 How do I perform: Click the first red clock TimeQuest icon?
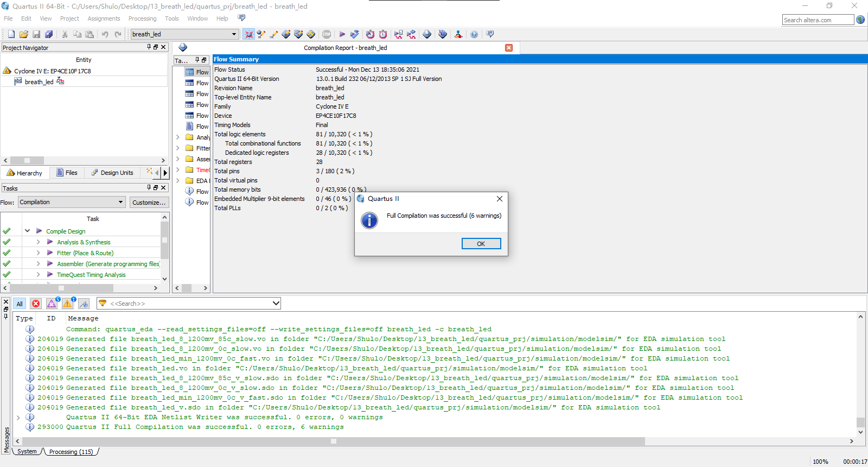pos(370,34)
